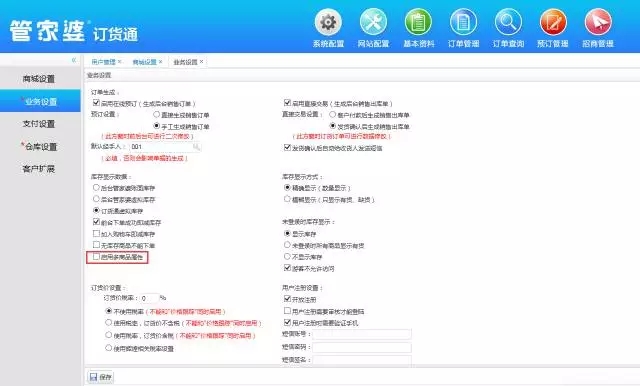Image resolution: width=640 pixels, height=386 pixels.
Task: Switch to 用户管理 tab
Action: tap(104, 62)
